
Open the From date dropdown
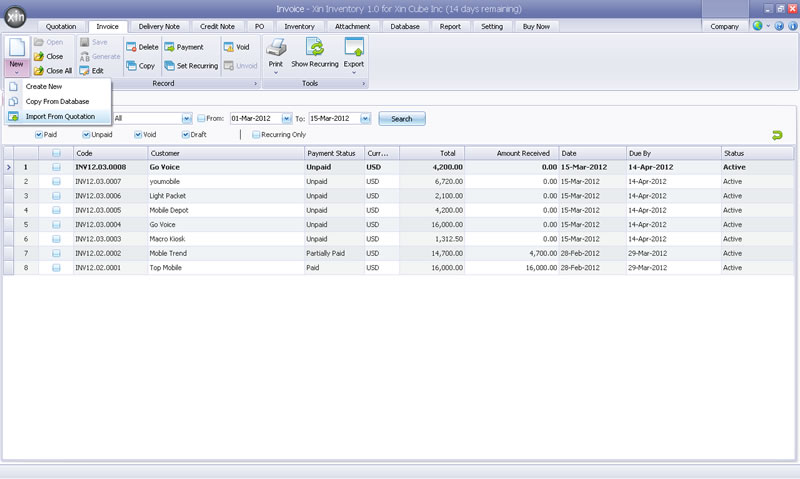tap(286, 118)
